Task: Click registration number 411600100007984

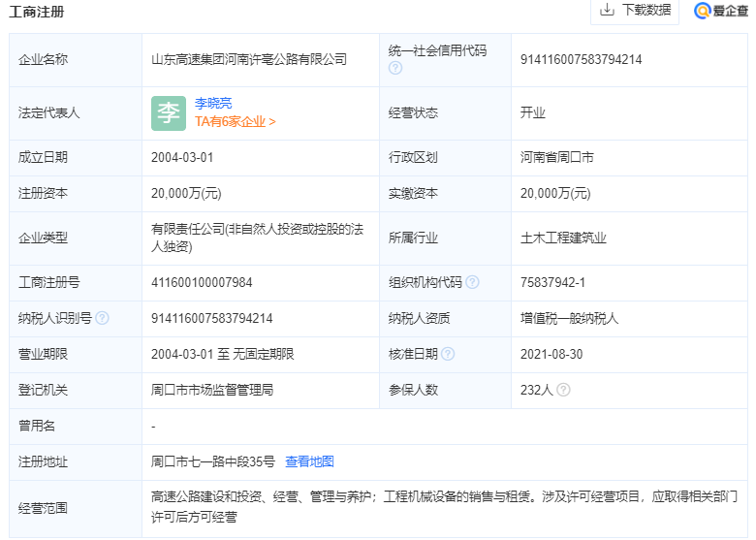Action: click(202, 282)
